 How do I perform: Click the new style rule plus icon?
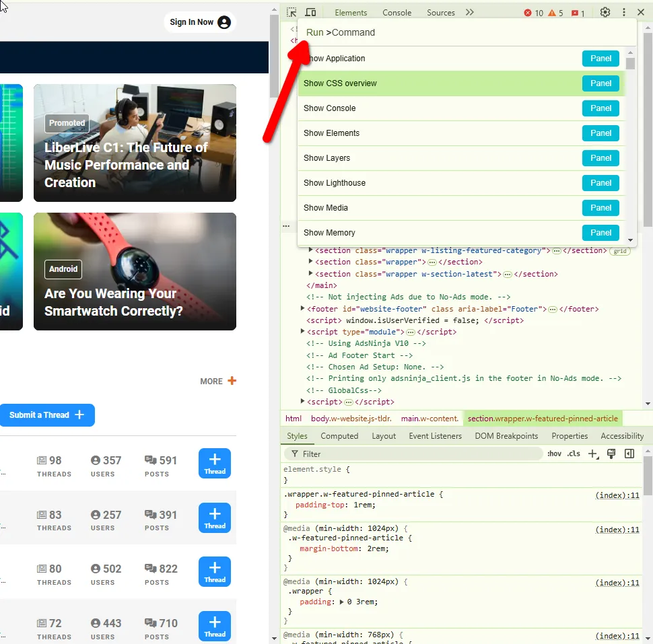click(x=592, y=454)
